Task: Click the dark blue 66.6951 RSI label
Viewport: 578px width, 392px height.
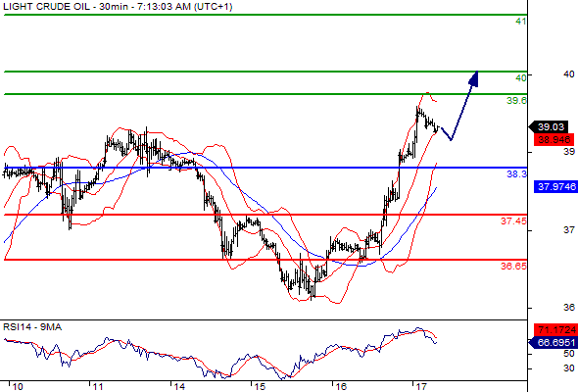Action: point(554,343)
